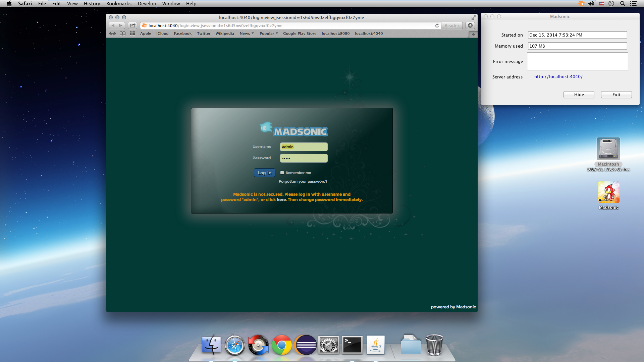
Task: Launch the Terminal icon in the Dock
Action: (352, 345)
